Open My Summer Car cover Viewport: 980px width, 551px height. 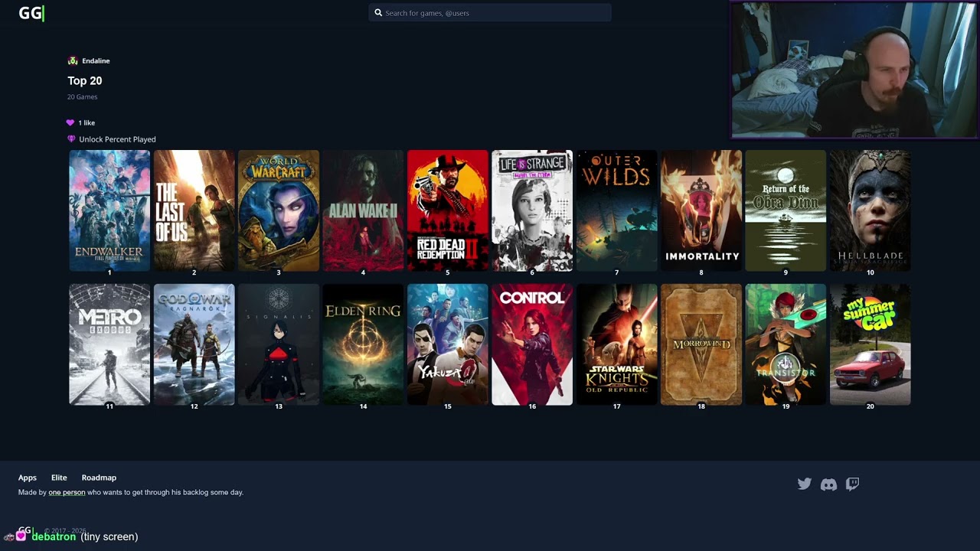tap(871, 344)
